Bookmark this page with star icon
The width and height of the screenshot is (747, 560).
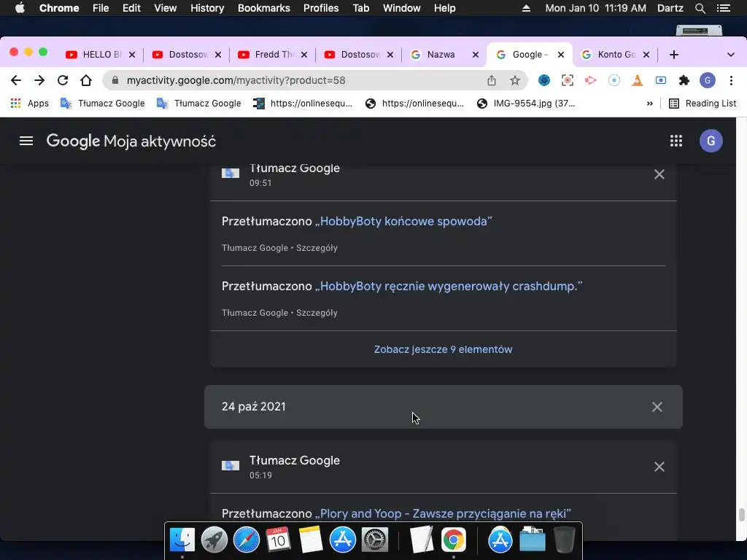point(515,80)
